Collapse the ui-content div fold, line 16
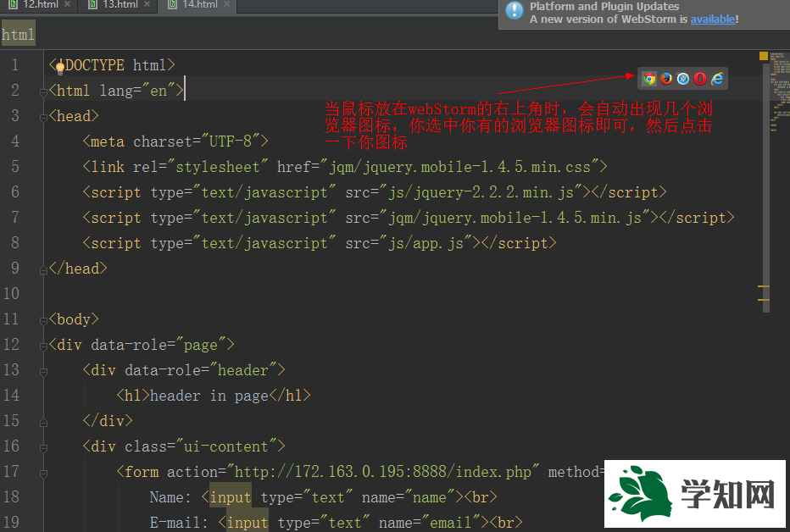 (x=43, y=448)
